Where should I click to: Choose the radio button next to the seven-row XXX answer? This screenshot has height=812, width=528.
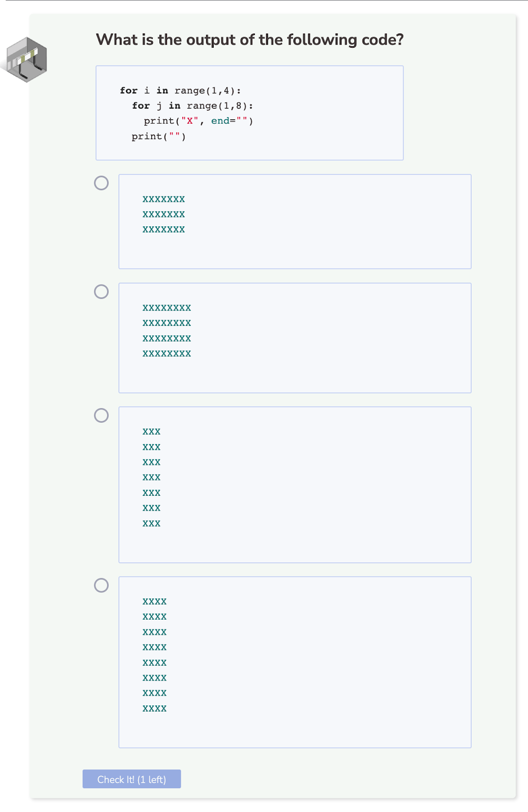point(101,416)
